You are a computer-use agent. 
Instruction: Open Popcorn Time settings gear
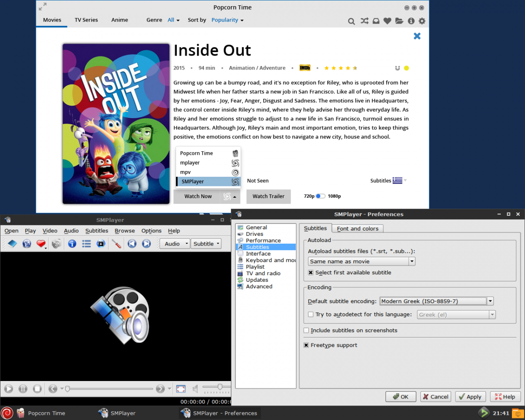(422, 21)
